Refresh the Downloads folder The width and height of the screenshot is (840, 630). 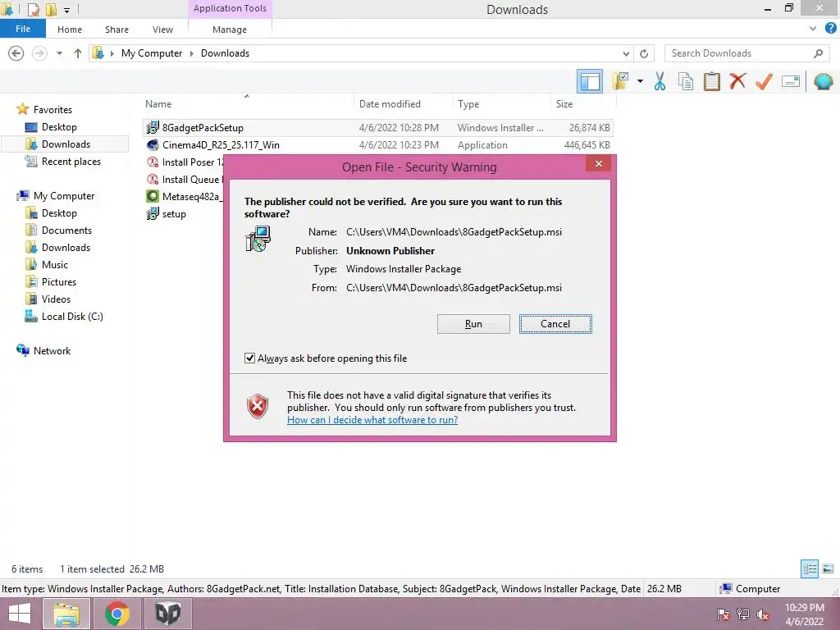[x=644, y=53]
